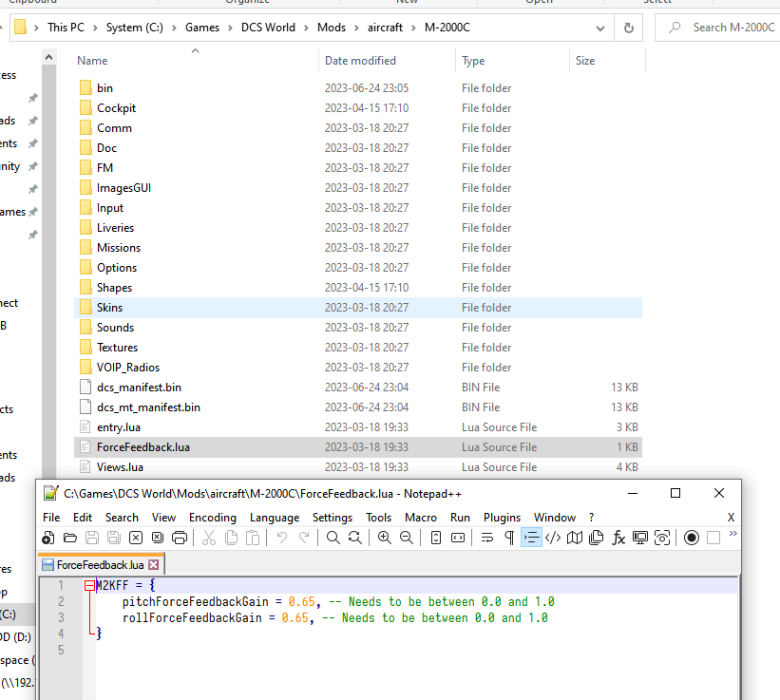Open Plugins menu in Notepad++
This screenshot has width=780, height=700.
coord(502,518)
